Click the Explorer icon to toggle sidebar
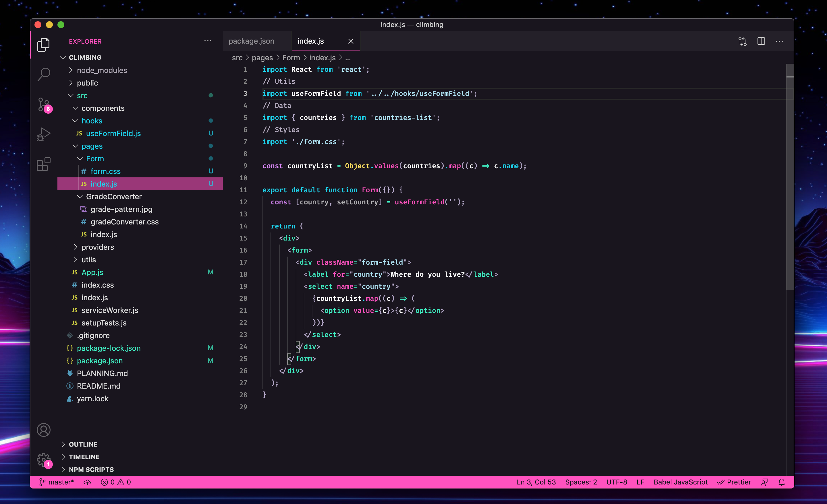 [44, 44]
